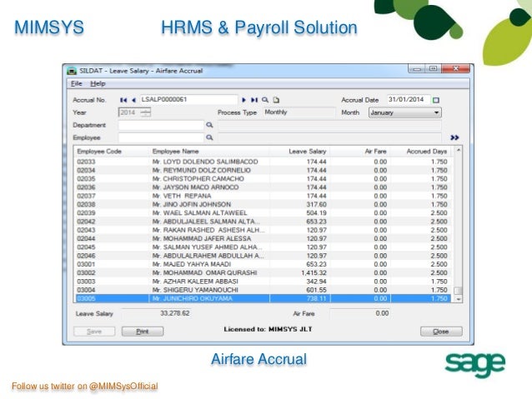The width and height of the screenshot is (532, 399).
Task: Click the Department input field
Action: point(161,125)
